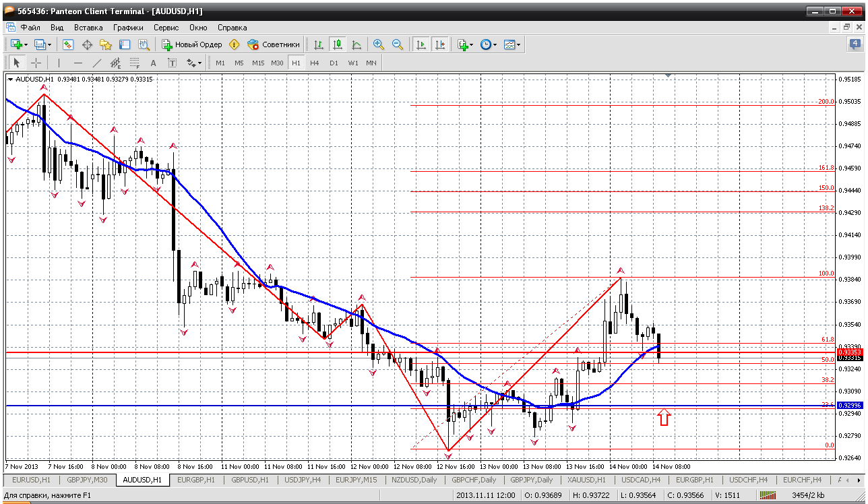
Task: Open the Окно menu
Action: 198,28
